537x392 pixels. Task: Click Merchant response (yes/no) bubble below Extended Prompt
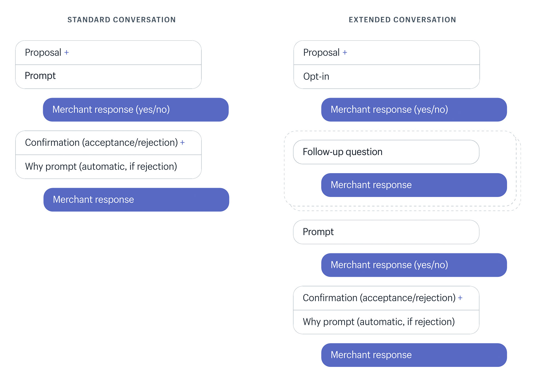tap(414, 265)
